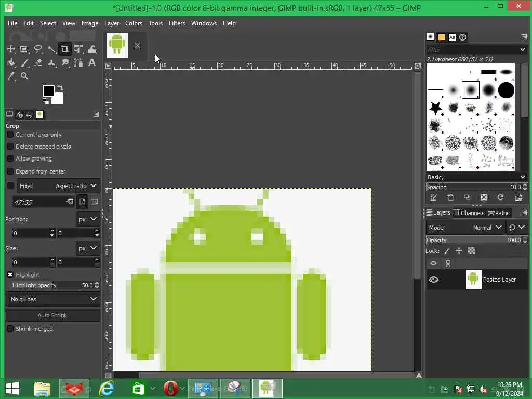Select the solid black round brush thumbnail
Screen dimensions: 532x399
pyautogui.click(x=506, y=90)
